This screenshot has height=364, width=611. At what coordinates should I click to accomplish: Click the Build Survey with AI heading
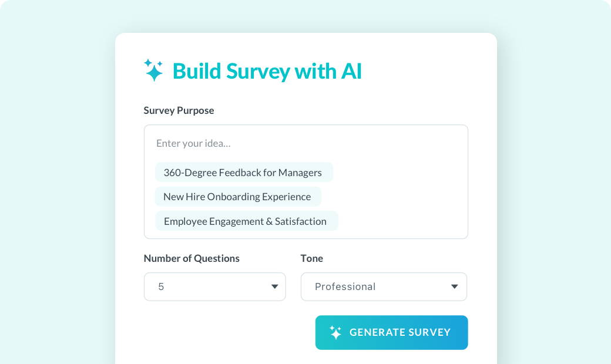[x=267, y=71]
